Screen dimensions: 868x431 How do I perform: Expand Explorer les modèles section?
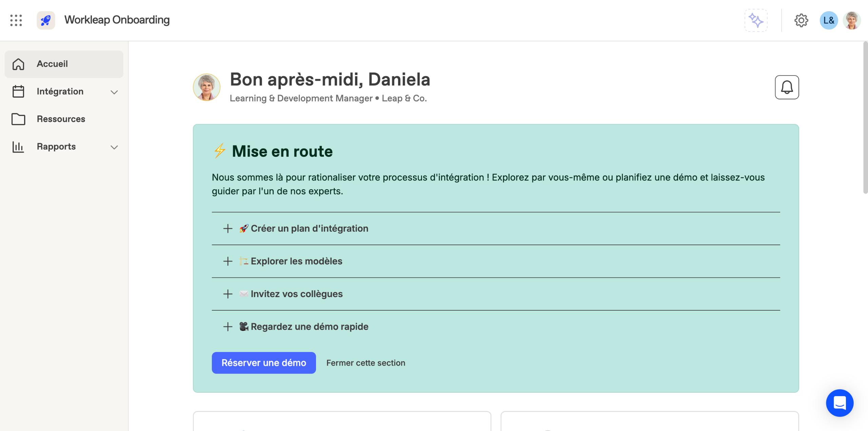pos(228,261)
